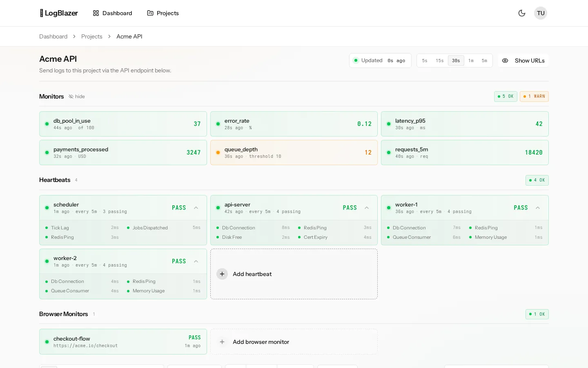Click the LogBlazer logo
The image size is (588, 368).
[59, 13]
